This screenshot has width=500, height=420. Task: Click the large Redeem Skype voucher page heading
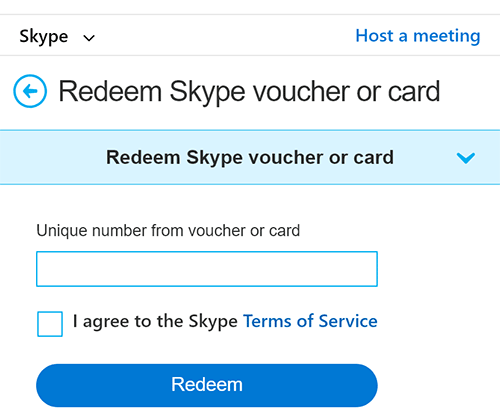249,91
